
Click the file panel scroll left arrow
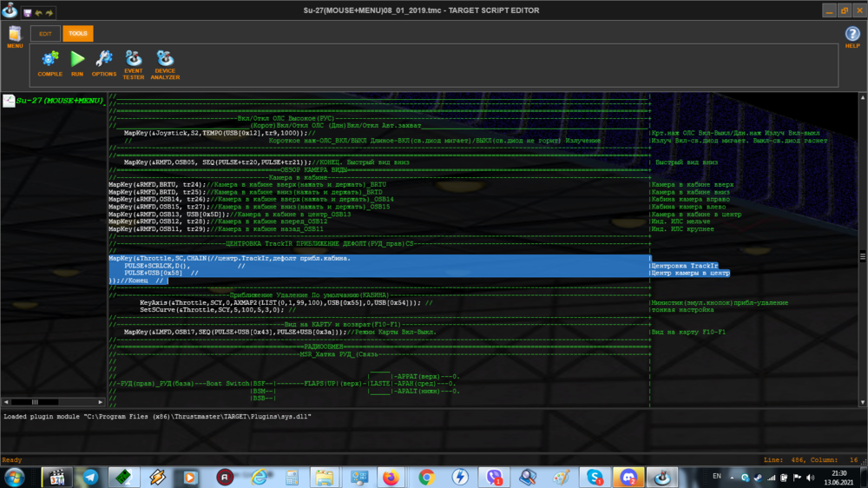pyautogui.click(x=6, y=402)
